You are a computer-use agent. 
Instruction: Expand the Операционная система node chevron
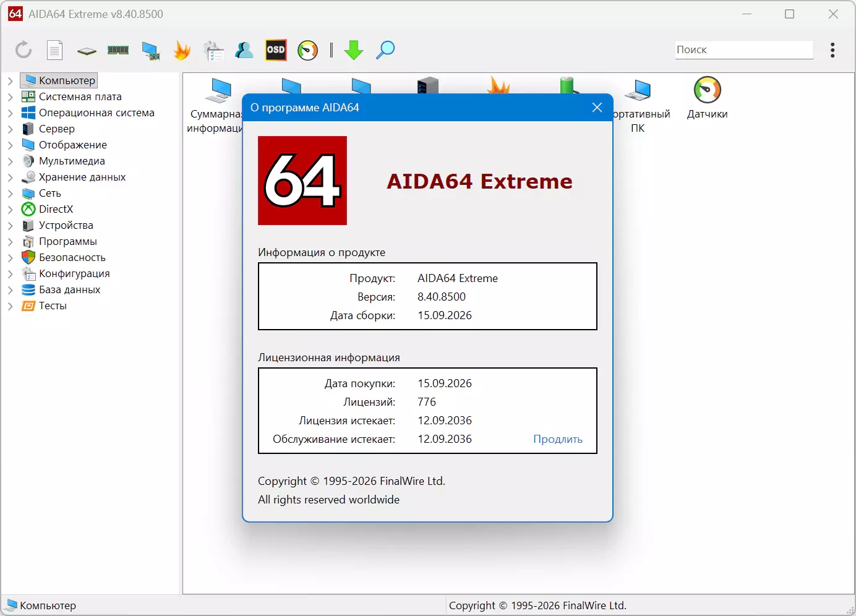[x=10, y=113]
